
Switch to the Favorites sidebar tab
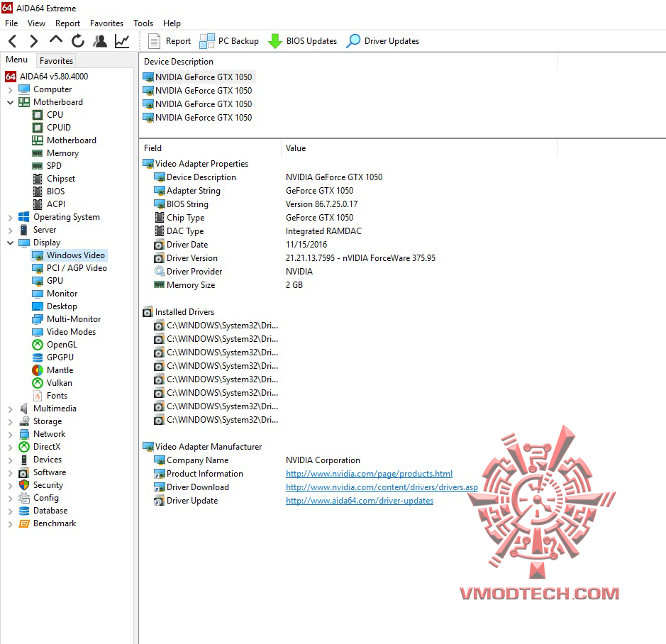pos(56,61)
